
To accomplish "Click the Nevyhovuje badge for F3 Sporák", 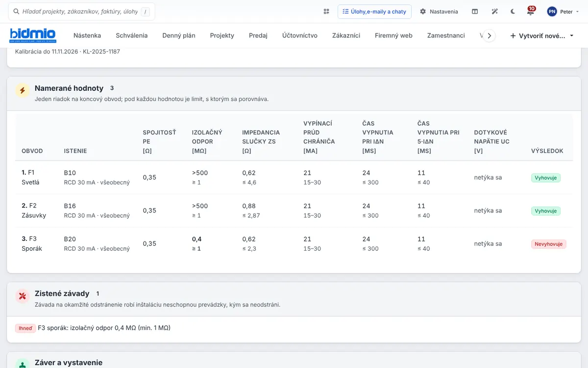I will tap(549, 244).
